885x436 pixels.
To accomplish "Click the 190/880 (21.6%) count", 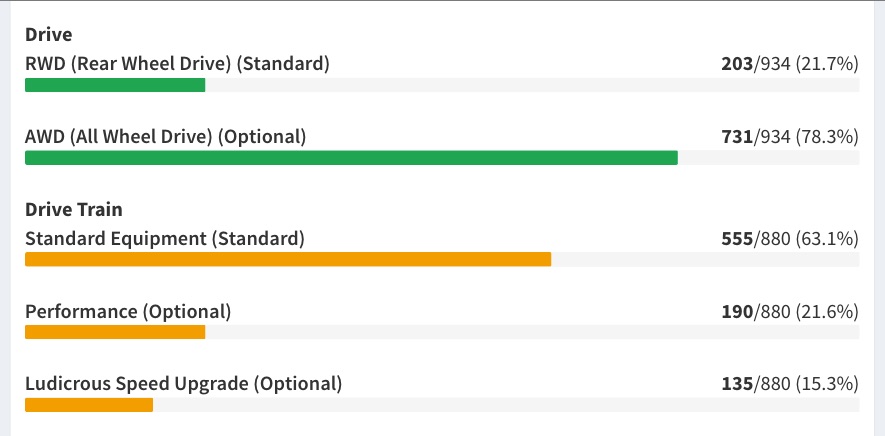I will pyautogui.click(x=790, y=312).
